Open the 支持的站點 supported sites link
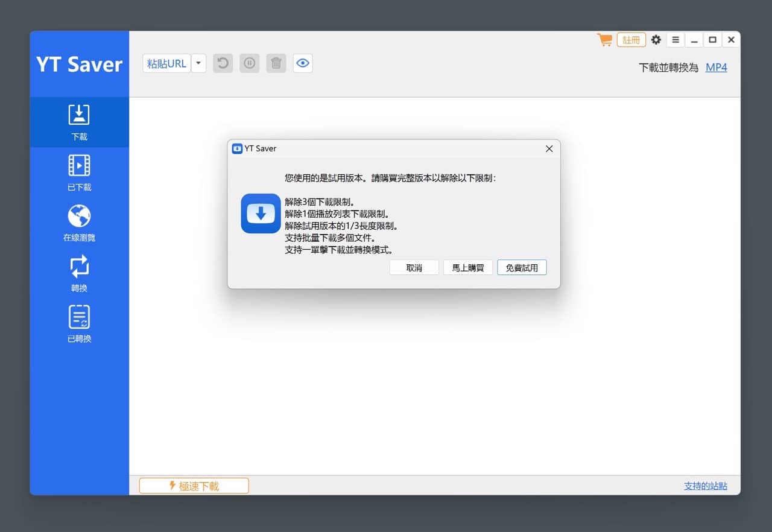Image resolution: width=772 pixels, height=532 pixels. (706, 486)
